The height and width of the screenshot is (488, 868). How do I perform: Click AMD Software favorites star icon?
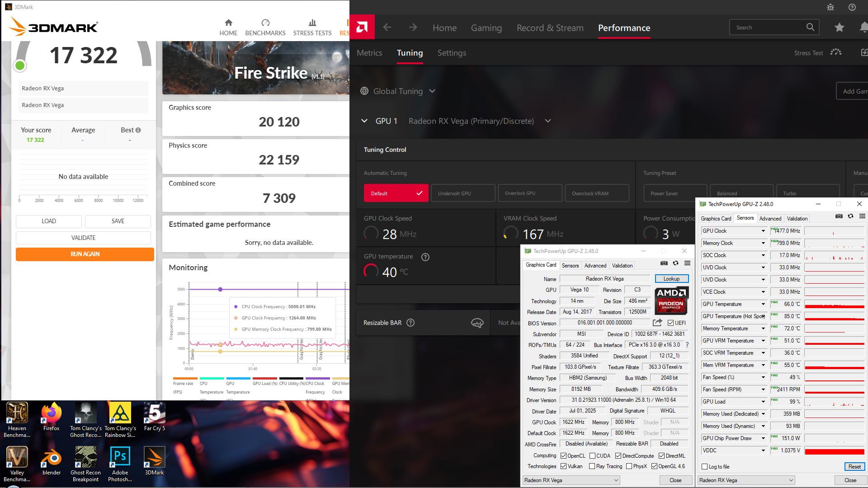(839, 28)
